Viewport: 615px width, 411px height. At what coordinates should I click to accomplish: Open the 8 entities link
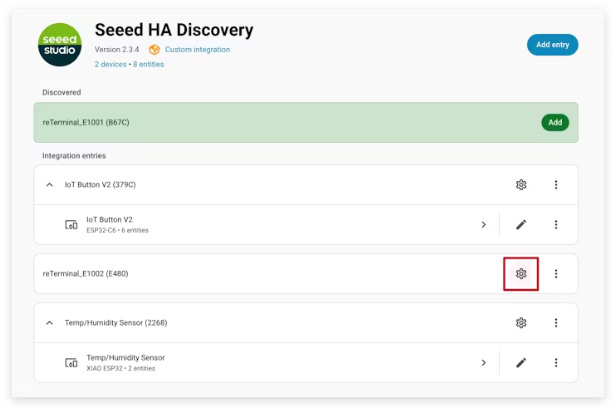tap(147, 64)
